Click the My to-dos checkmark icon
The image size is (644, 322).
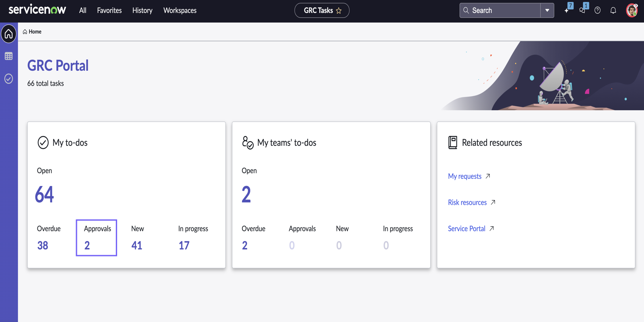(x=43, y=142)
